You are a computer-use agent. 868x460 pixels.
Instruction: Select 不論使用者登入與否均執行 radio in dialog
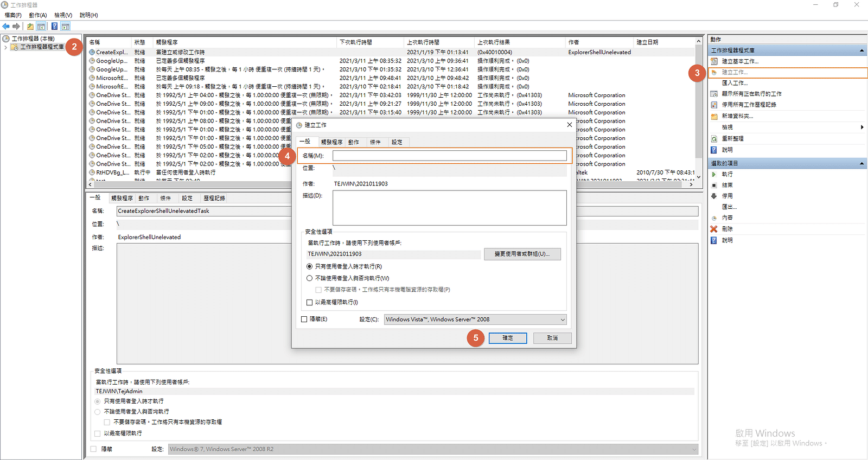coord(310,278)
